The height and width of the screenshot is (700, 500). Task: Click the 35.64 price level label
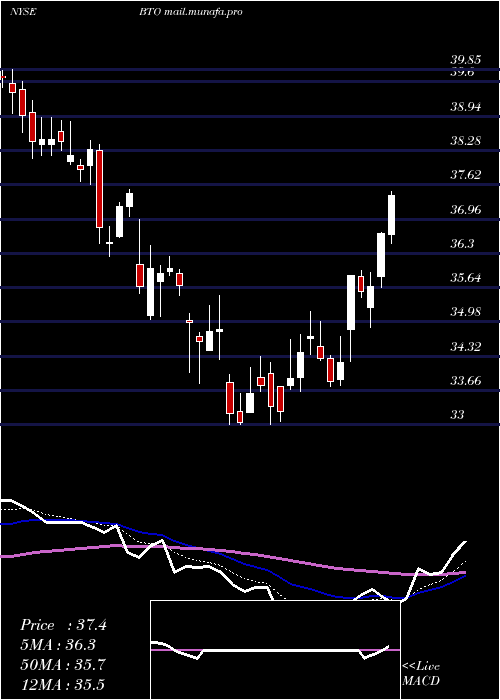click(x=465, y=278)
